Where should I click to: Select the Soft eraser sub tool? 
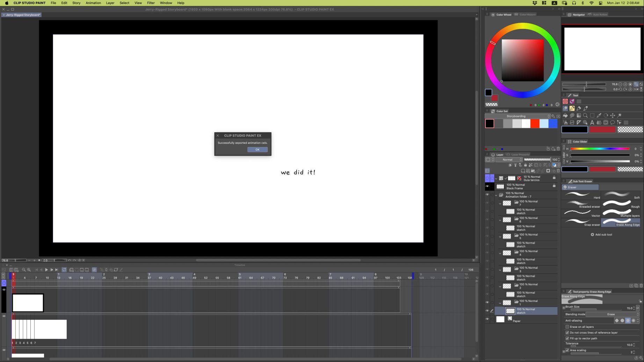tap(621, 195)
